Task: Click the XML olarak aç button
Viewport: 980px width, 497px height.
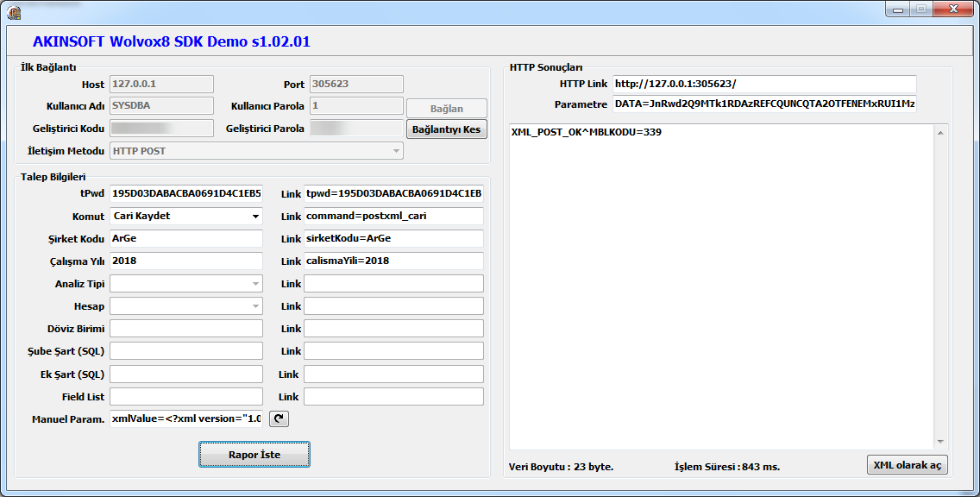Action: pos(907,465)
